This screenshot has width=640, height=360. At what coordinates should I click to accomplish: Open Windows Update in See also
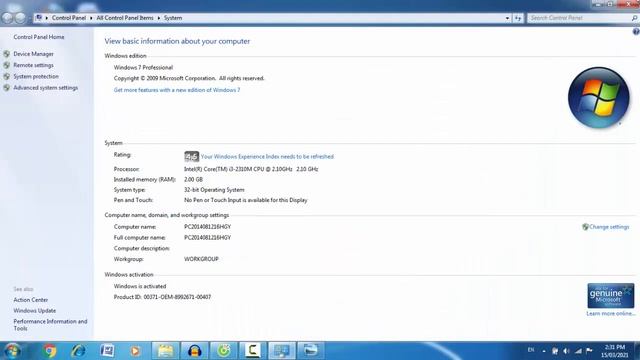(35, 311)
